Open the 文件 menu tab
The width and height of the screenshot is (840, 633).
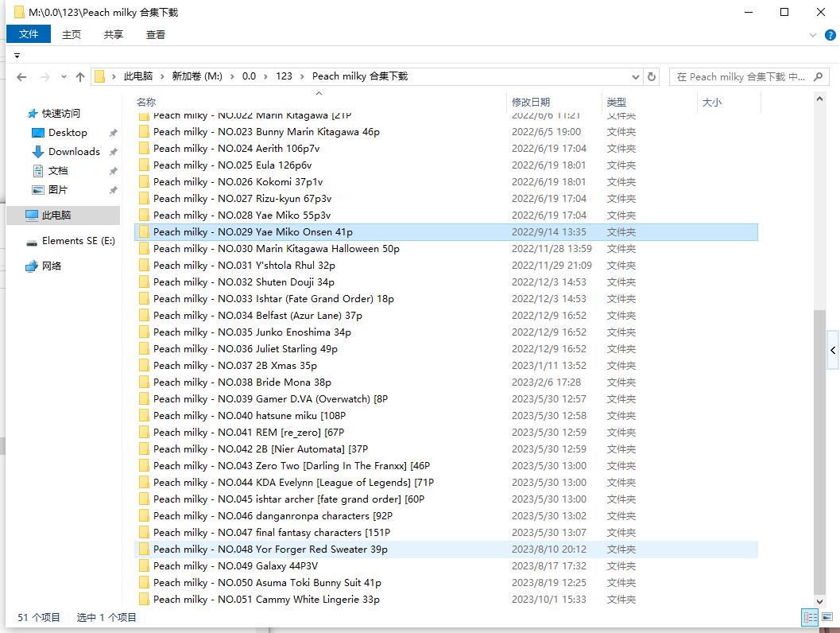coord(29,34)
